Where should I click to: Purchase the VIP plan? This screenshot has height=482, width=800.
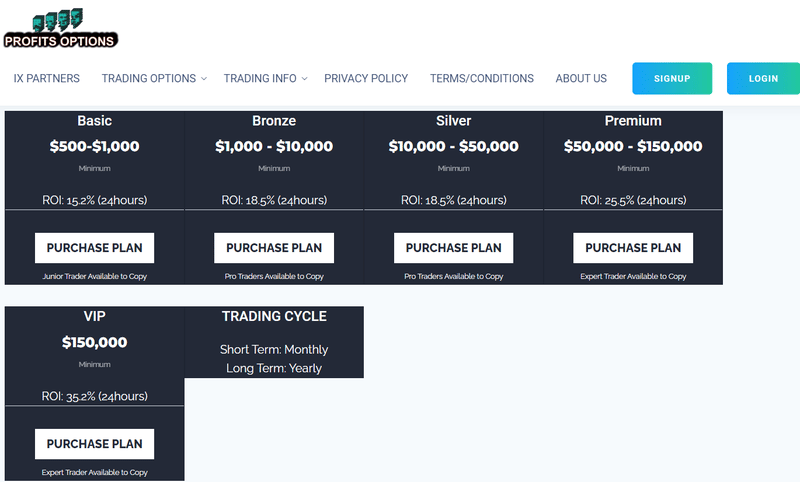pos(94,444)
